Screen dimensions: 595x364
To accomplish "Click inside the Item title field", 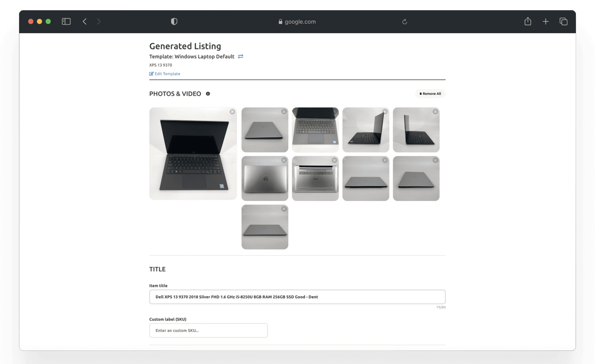I will click(x=297, y=297).
